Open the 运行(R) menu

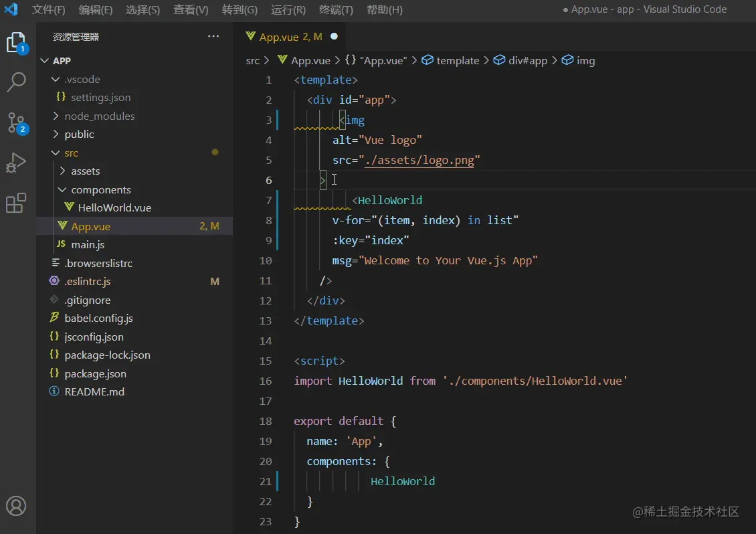click(288, 9)
